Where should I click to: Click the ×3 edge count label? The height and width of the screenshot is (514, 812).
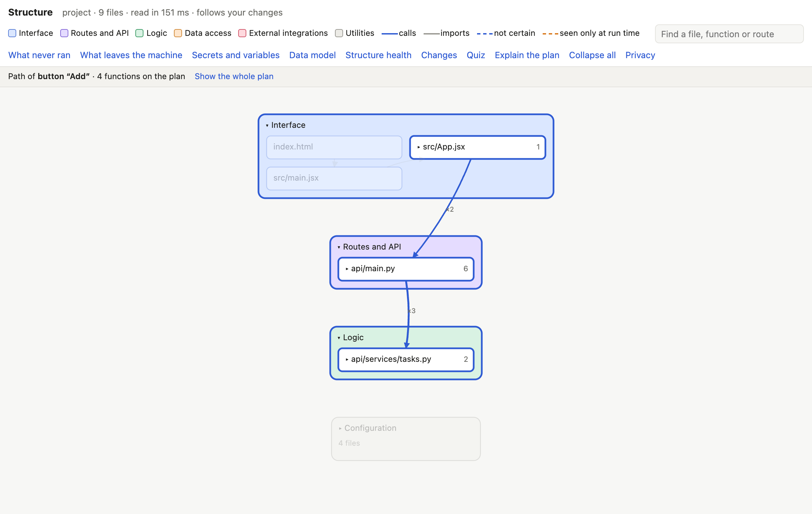pos(412,311)
